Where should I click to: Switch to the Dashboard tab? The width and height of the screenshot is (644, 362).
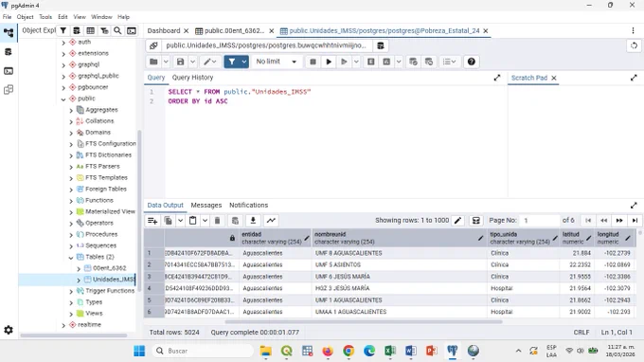coord(164,31)
